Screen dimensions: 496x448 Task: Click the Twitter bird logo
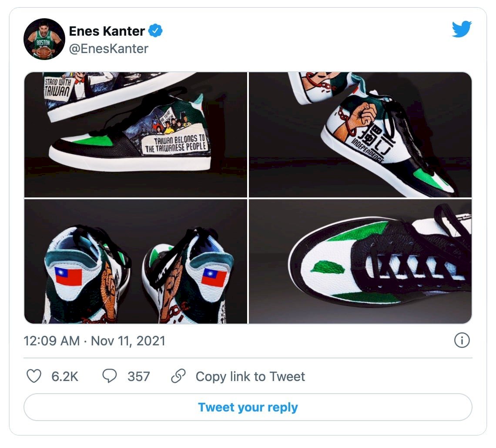click(x=462, y=30)
